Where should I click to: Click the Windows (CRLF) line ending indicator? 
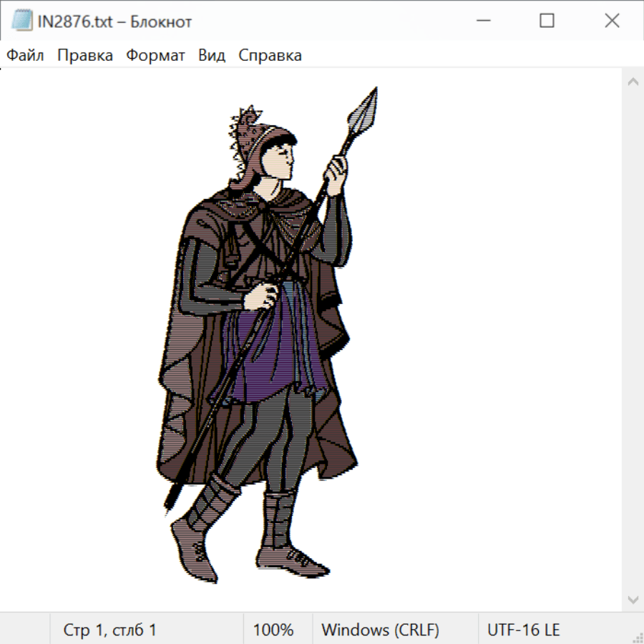click(x=380, y=630)
